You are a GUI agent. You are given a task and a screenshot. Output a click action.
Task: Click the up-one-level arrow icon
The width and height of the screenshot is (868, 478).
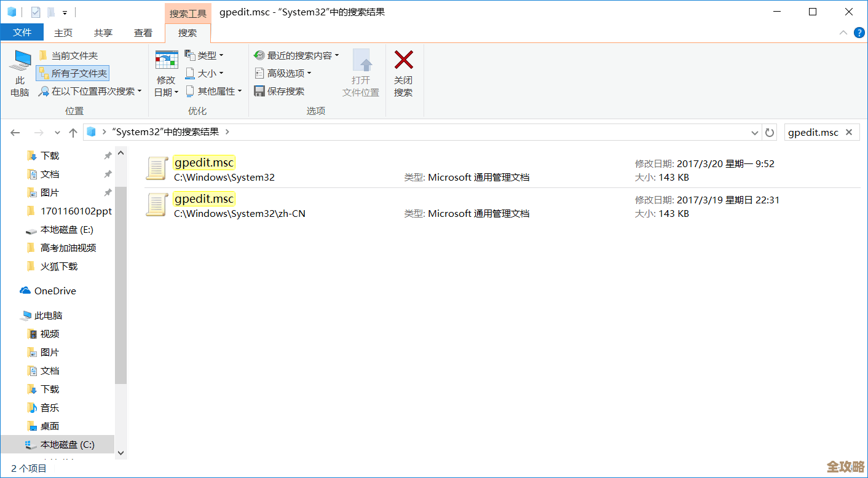[73, 131]
